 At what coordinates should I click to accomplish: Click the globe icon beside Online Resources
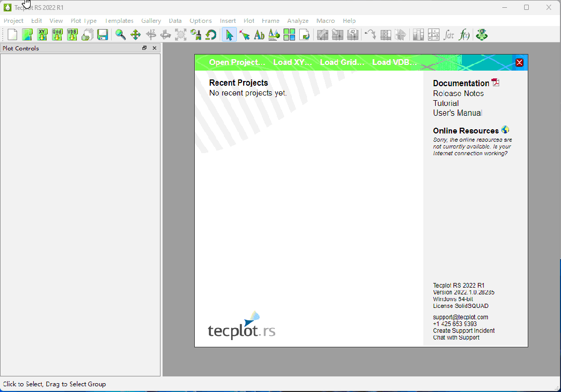[x=505, y=130]
